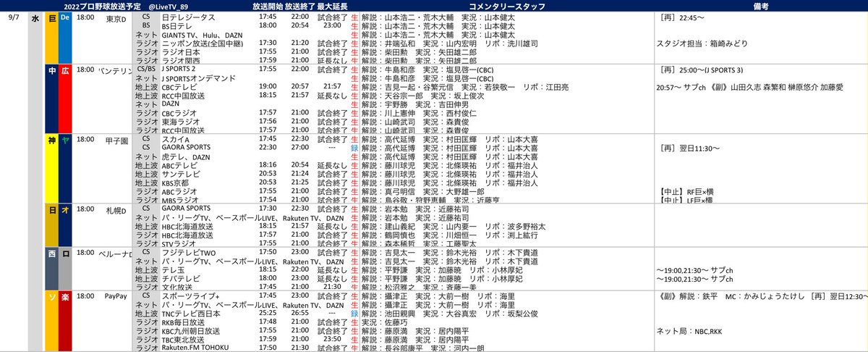868x352 pixels.
Task: Select the '東海ラジオ' channel cell
Action: coord(179,122)
